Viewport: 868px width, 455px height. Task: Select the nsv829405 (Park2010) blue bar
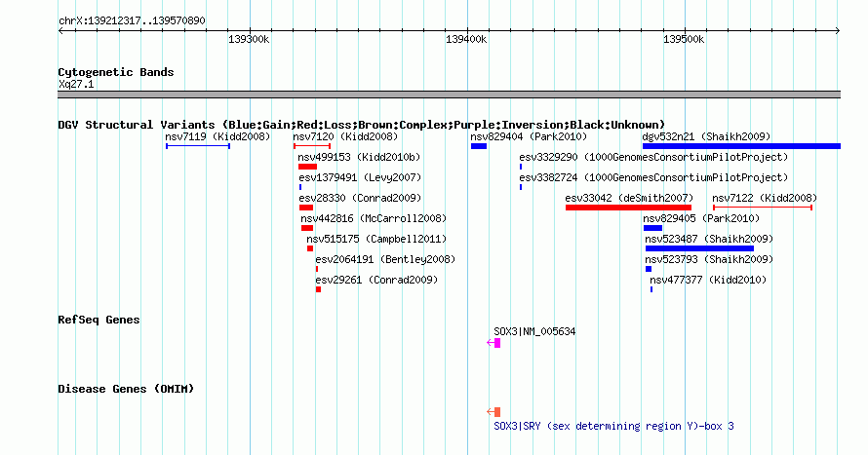(652, 228)
